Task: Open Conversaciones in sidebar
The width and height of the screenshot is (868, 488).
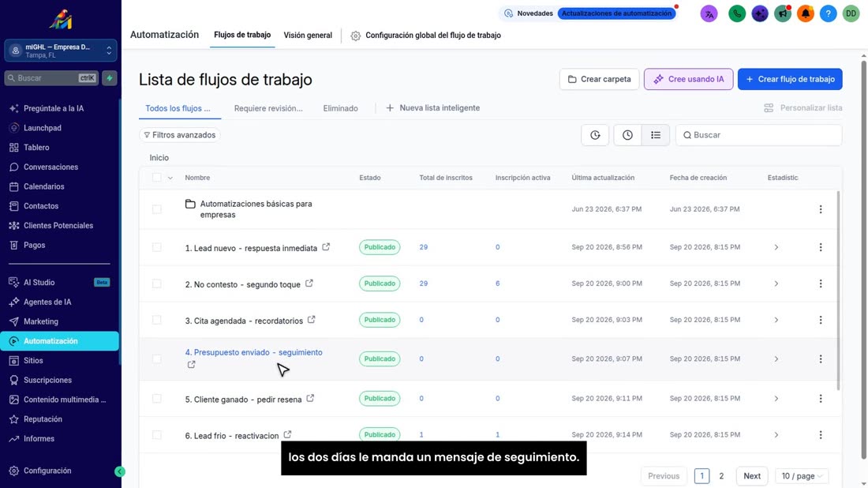Action: click(51, 167)
